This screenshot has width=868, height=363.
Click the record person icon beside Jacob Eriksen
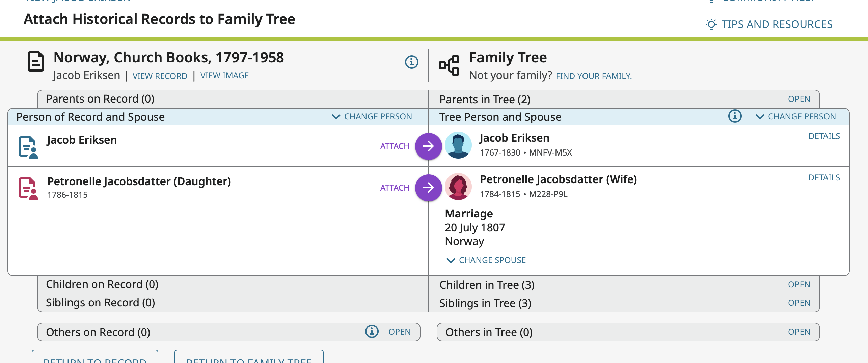28,147
